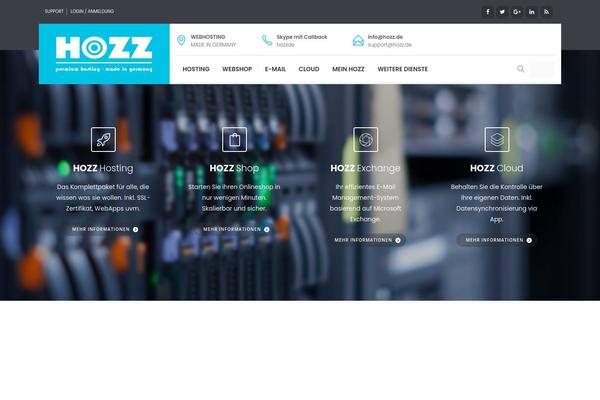600x400 pixels.
Task: Click Mehr Informationen under HOZZ Exchange
Action: pos(367,240)
